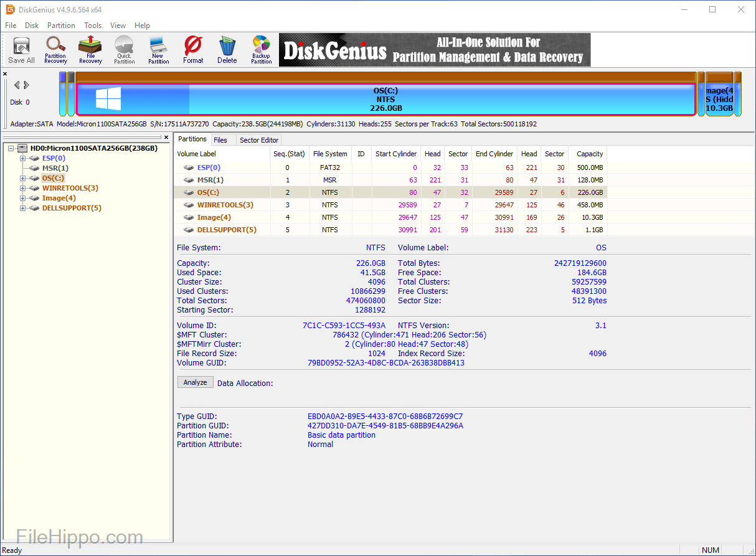Screen dimensions: 756x556
Task: Click the Analyze button
Action: click(195, 382)
